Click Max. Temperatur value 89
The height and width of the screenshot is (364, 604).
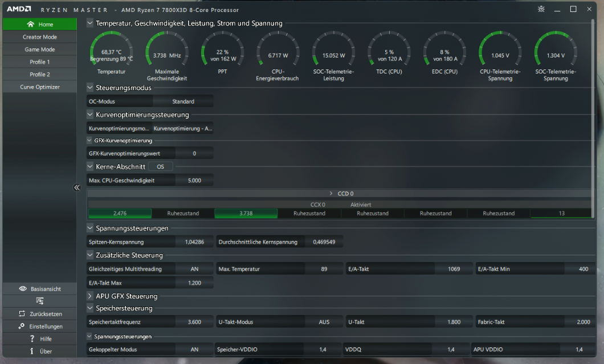tap(324, 269)
